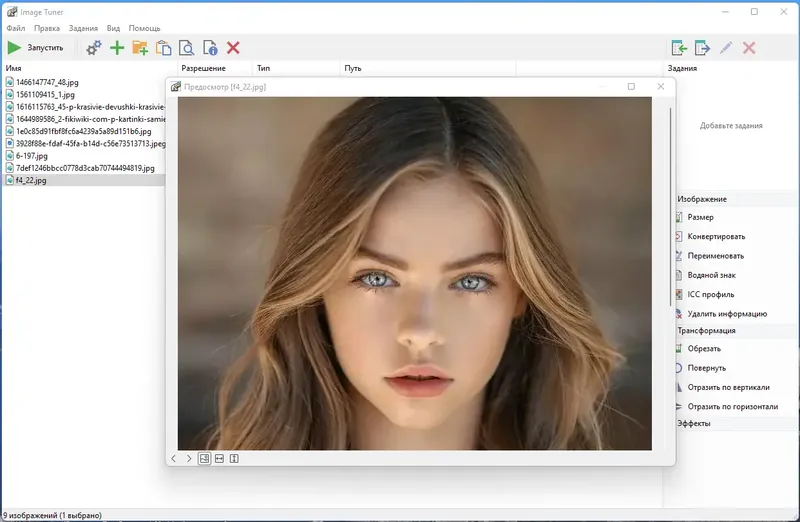Click the export task list icon
800x522 pixels.
[x=703, y=48]
